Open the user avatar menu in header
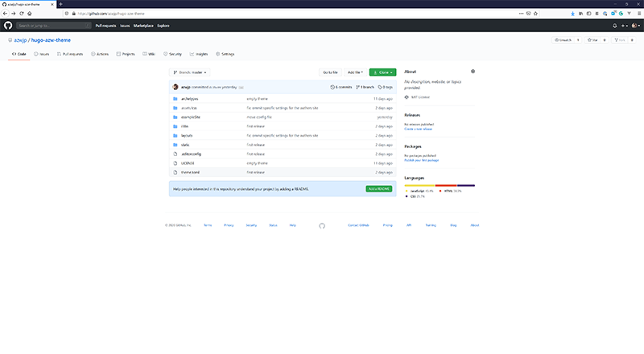Screen dimensions: 644x354 pyautogui.click(x=635, y=26)
